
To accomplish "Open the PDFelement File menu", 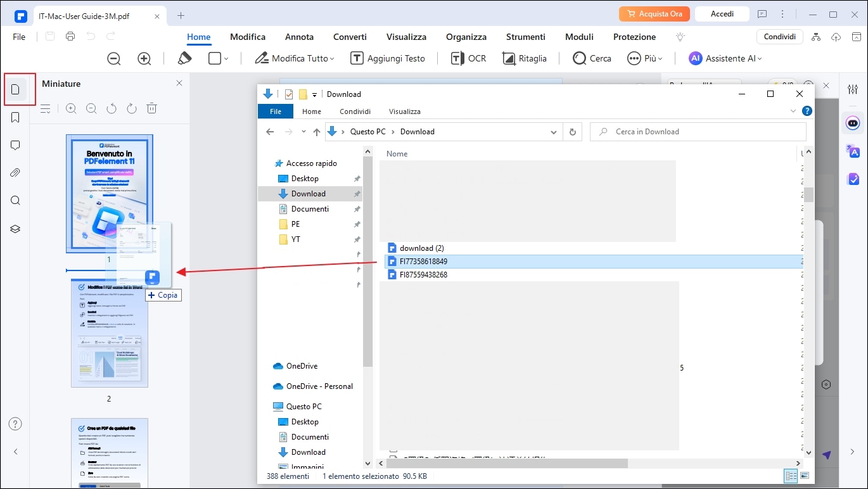I will point(19,37).
